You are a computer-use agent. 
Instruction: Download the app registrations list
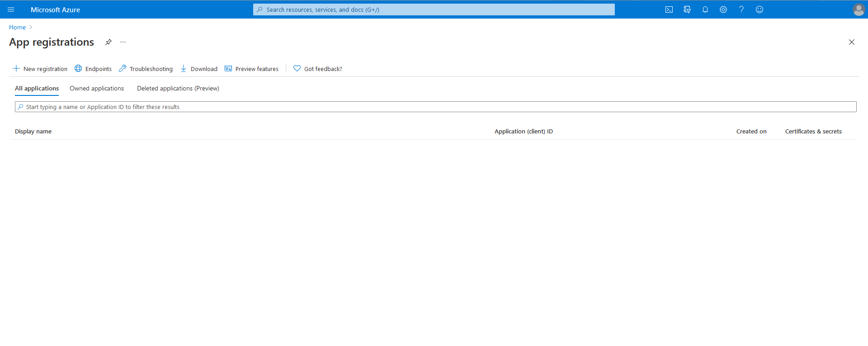coord(199,69)
